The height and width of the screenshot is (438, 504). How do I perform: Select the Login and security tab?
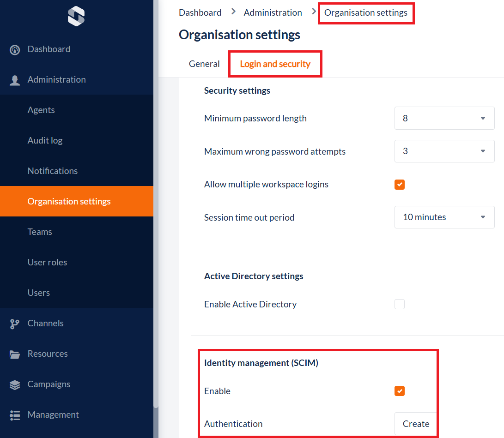pos(275,64)
